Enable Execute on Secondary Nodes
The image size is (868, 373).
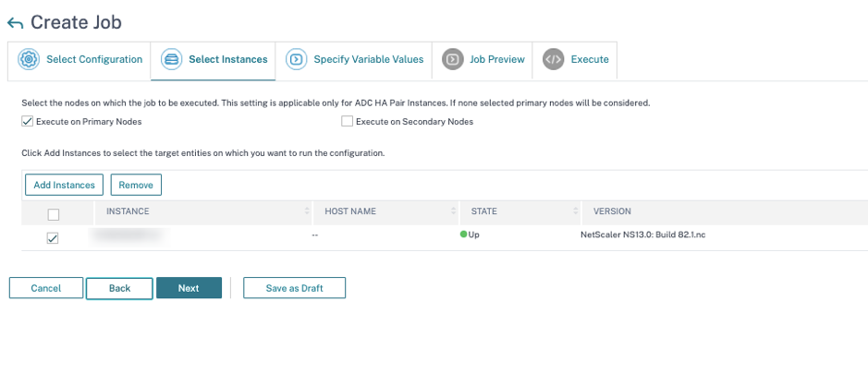click(x=347, y=122)
